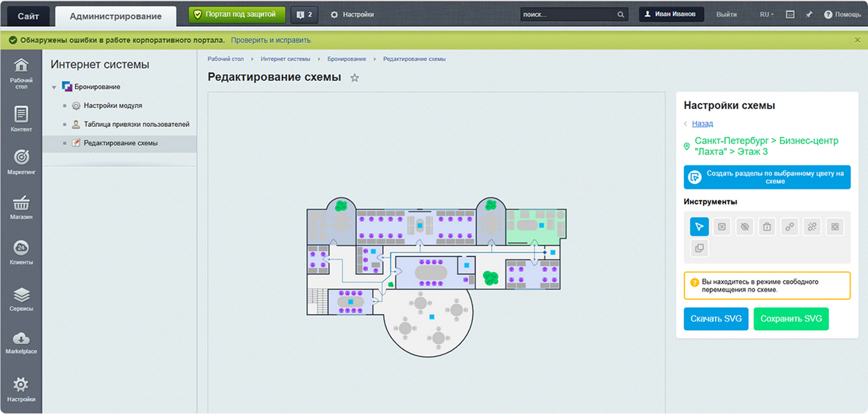Open the Контент sidebar section
The height and width of the screenshot is (414, 868).
pos(21,119)
